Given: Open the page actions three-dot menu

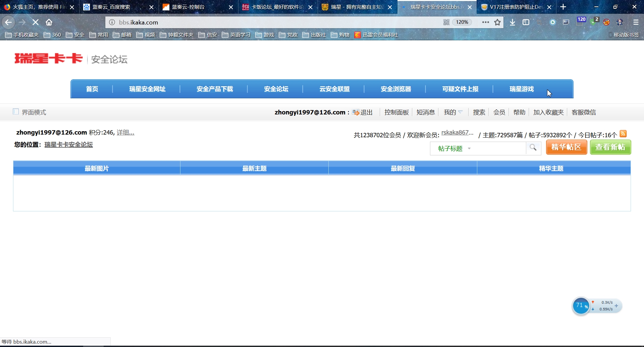Looking at the screenshot, I should (x=485, y=22).
